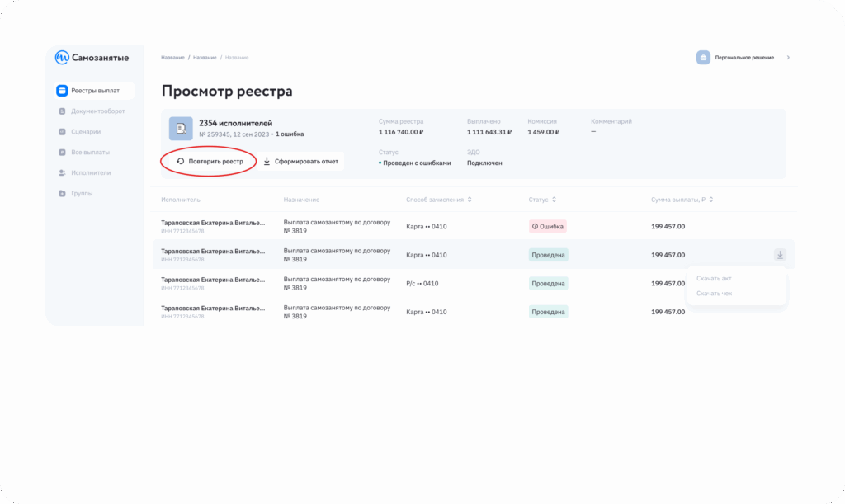This screenshot has width=845, height=504.
Task: Click the Персональное решение briefcase icon
Action: click(703, 58)
